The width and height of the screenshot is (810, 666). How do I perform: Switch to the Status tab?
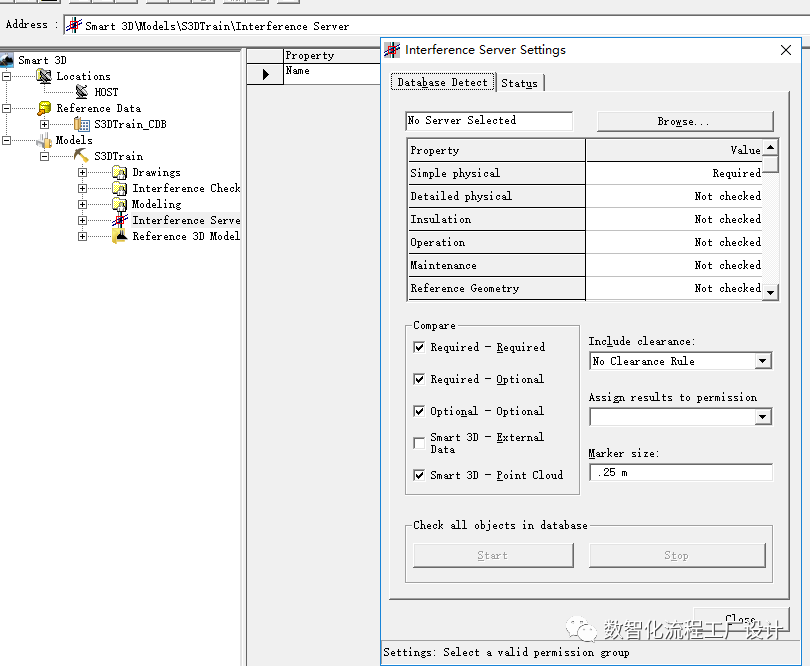point(520,83)
